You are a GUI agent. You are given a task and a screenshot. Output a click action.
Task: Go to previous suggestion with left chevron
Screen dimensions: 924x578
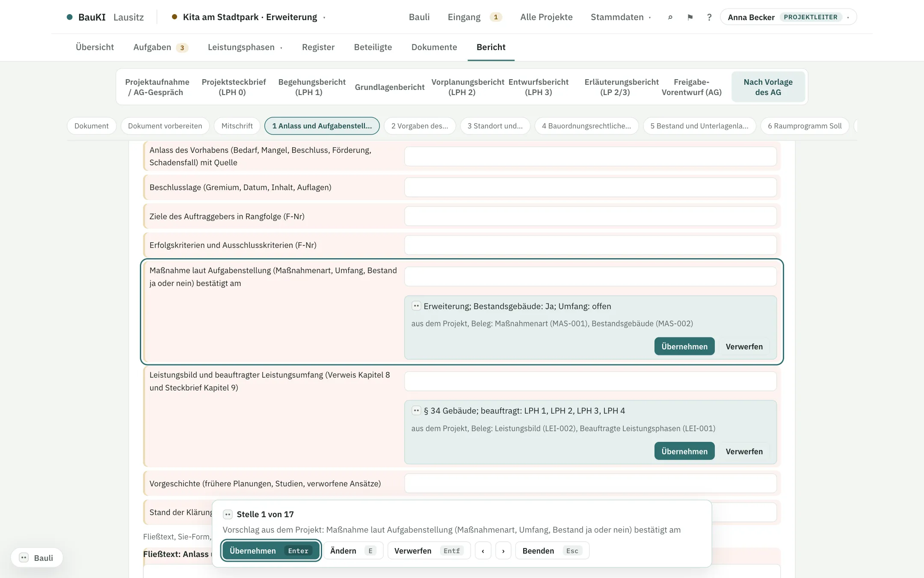(483, 551)
